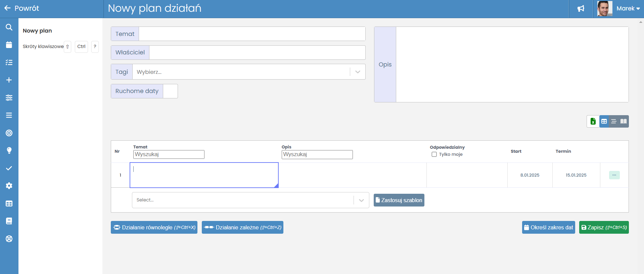Open the calendar icon in sidebar
The width and height of the screenshot is (644, 274).
(9, 45)
